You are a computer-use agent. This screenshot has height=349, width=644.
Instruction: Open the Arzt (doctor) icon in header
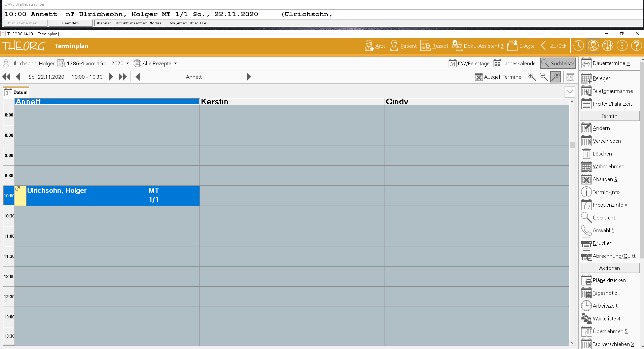[x=369, y=46]
